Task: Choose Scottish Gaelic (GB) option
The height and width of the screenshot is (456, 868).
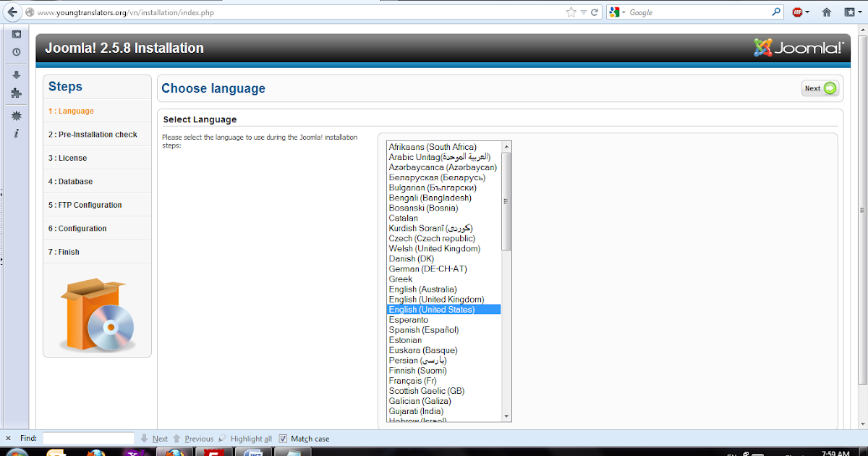Action: pos(443,390)
